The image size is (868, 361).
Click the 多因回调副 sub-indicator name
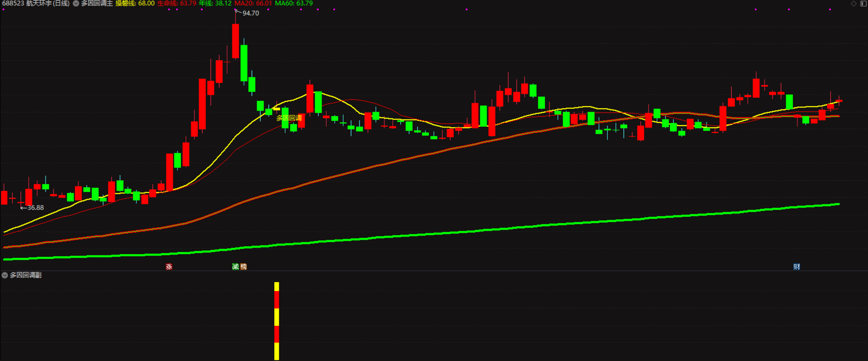[x=26, y=275]
